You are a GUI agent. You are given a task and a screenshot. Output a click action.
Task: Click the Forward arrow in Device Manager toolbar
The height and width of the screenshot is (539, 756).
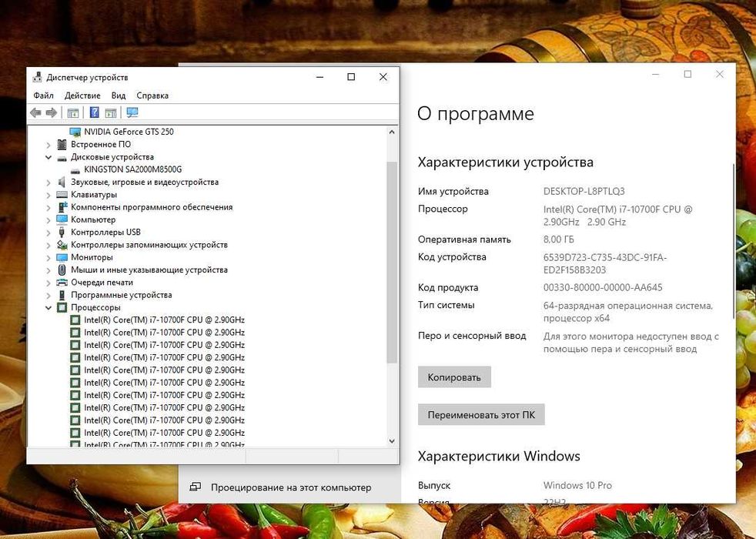pyautogui.click(x=51, y=113)
